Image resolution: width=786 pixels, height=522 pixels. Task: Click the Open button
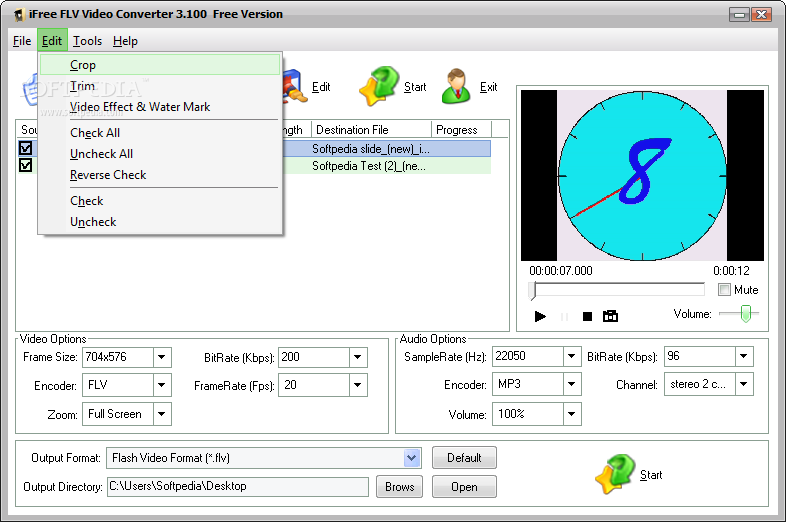(x=464, y=487)
